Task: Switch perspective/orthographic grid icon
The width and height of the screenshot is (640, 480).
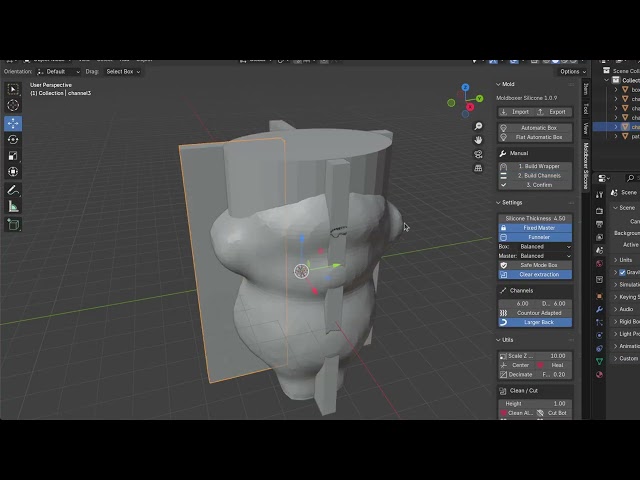Action: (x=478, y=168)
